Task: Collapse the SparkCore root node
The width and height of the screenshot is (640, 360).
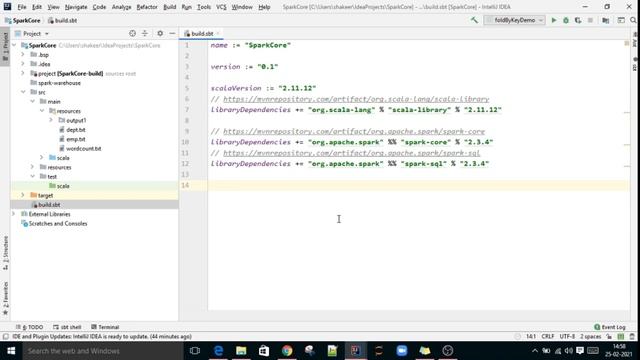Action: coord(14,45)
